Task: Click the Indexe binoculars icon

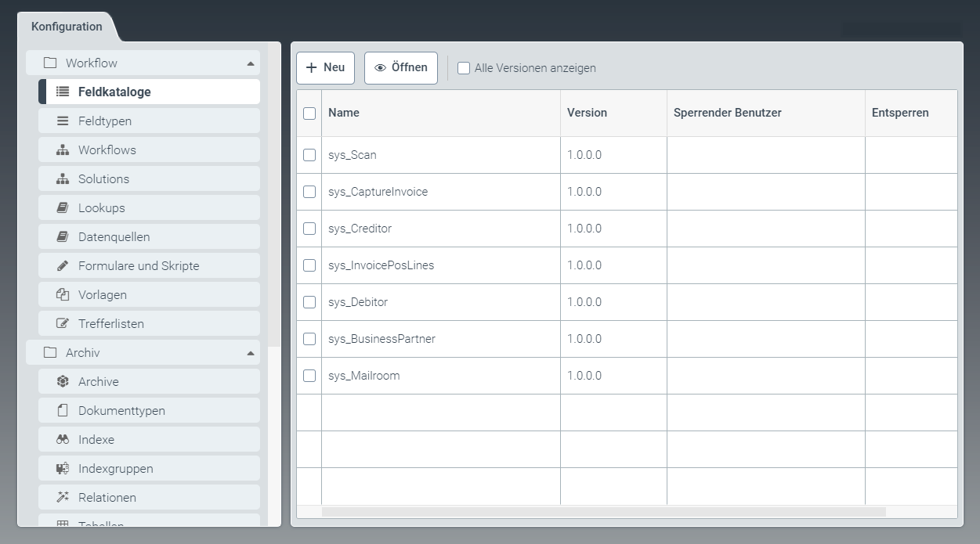Action: click(x=63, y=440)
